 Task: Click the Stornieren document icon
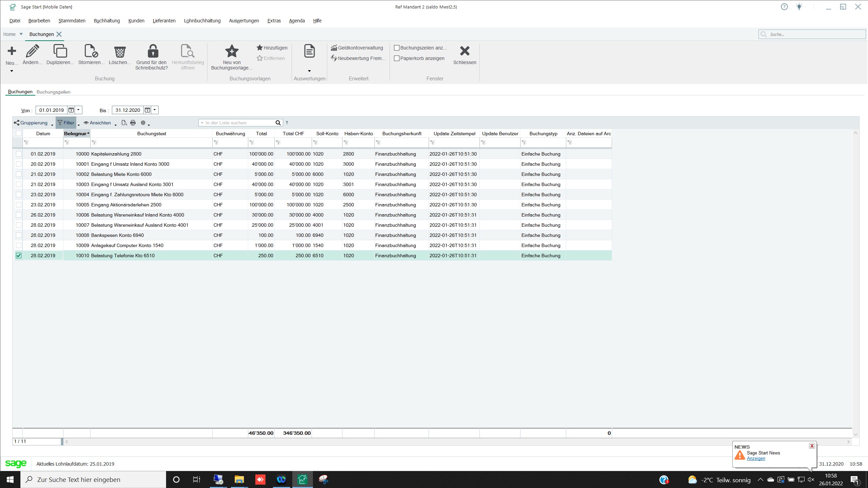click(91, 51)
